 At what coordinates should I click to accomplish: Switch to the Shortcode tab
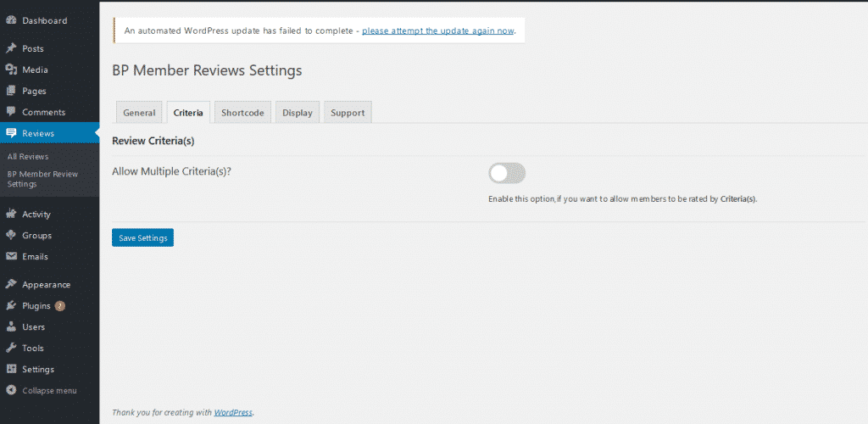click(242, 113)
